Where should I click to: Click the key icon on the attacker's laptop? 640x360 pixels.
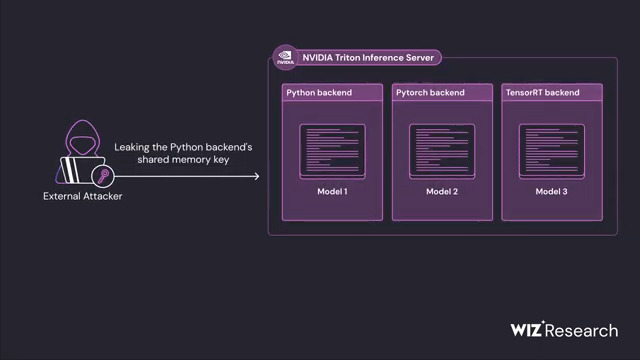pyautogui.click(x=103, y=176)
